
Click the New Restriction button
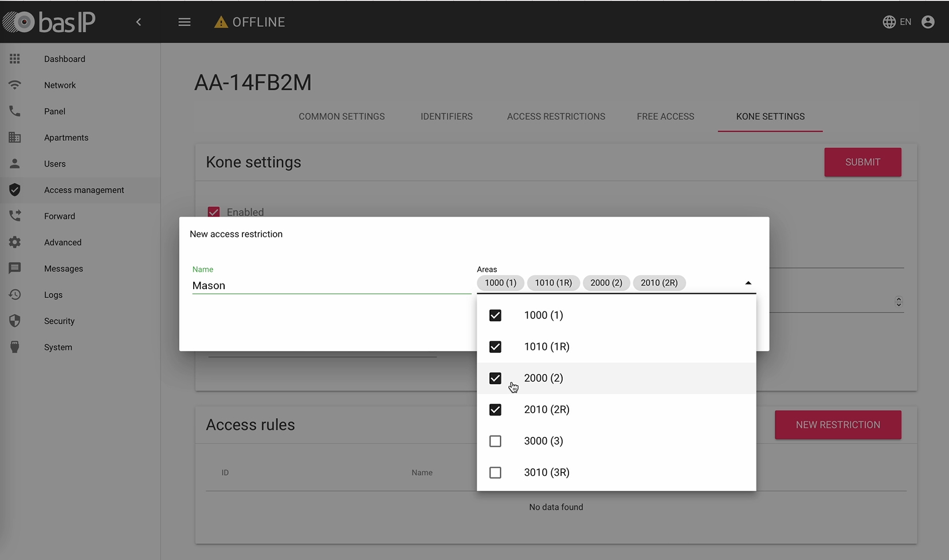(838, 424)
